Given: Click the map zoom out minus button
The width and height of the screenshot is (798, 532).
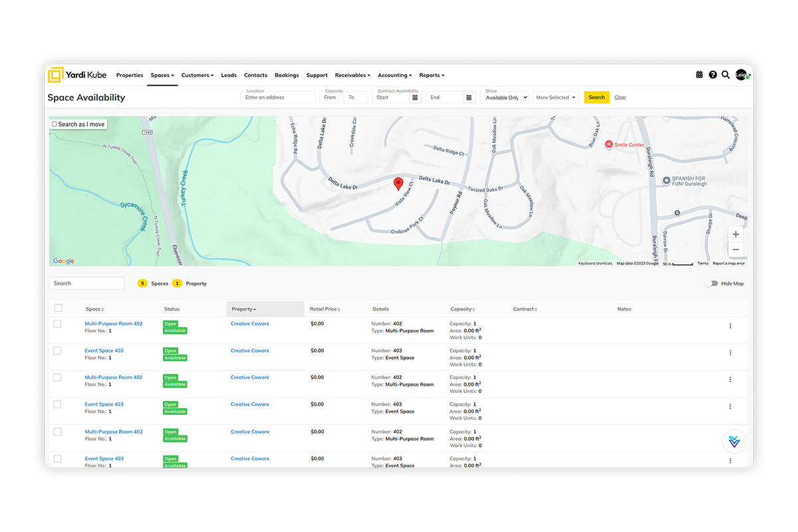Looking at the screenshot, I should pyautogui.click(x=735, y=250).
